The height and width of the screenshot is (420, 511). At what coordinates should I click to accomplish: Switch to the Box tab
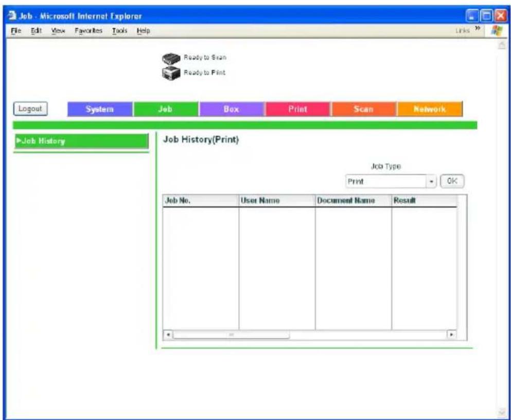tap(232, 109)
